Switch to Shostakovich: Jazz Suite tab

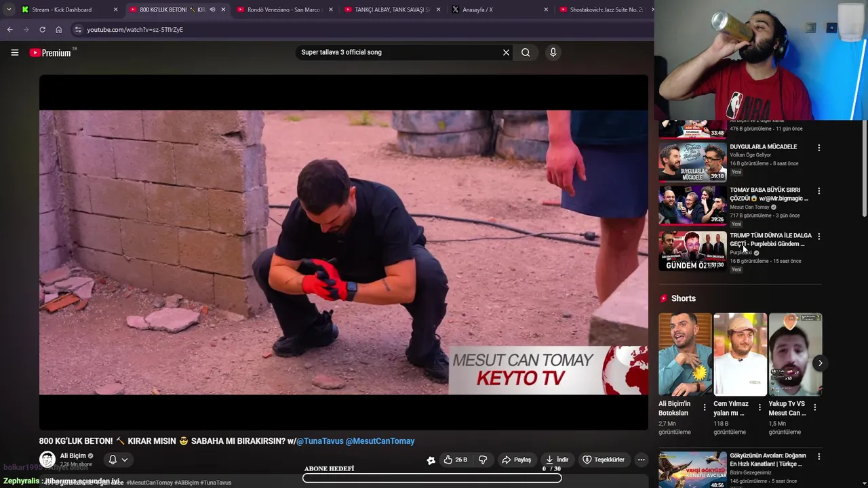pos(604,9)
